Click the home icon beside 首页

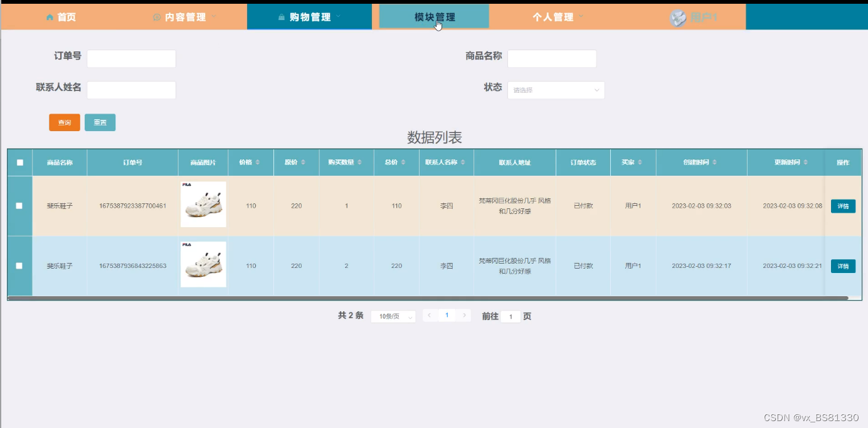point(50,18)
